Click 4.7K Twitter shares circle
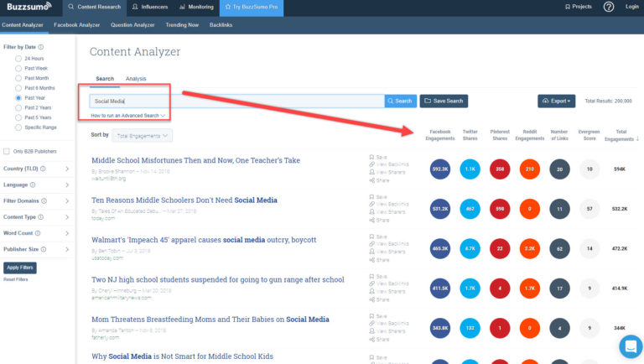The width and height of the screenshot is (644, 364). click(x=470, y=248)
